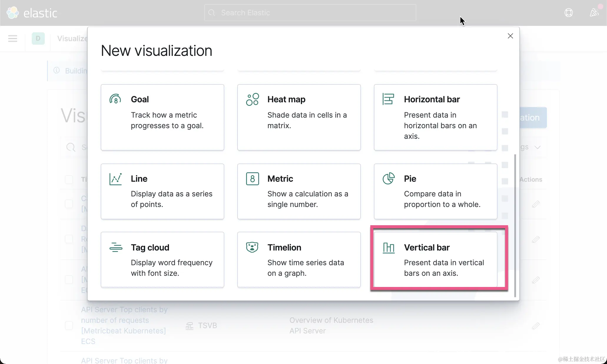Click the Tag cloud icon
607x364 pixels.
pyautogui.click(x=116, y=247)
